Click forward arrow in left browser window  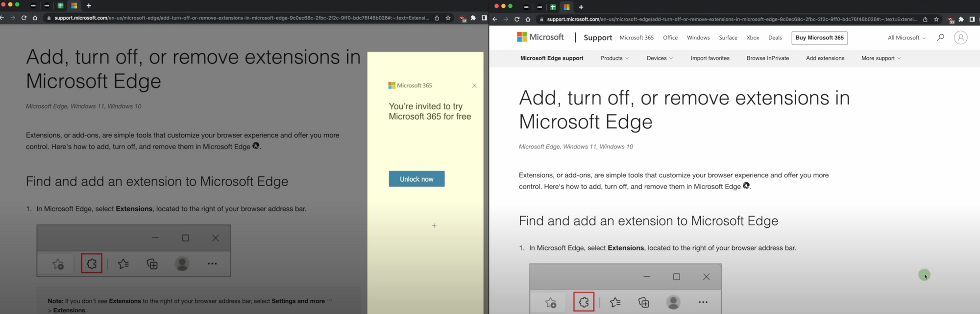13,18
